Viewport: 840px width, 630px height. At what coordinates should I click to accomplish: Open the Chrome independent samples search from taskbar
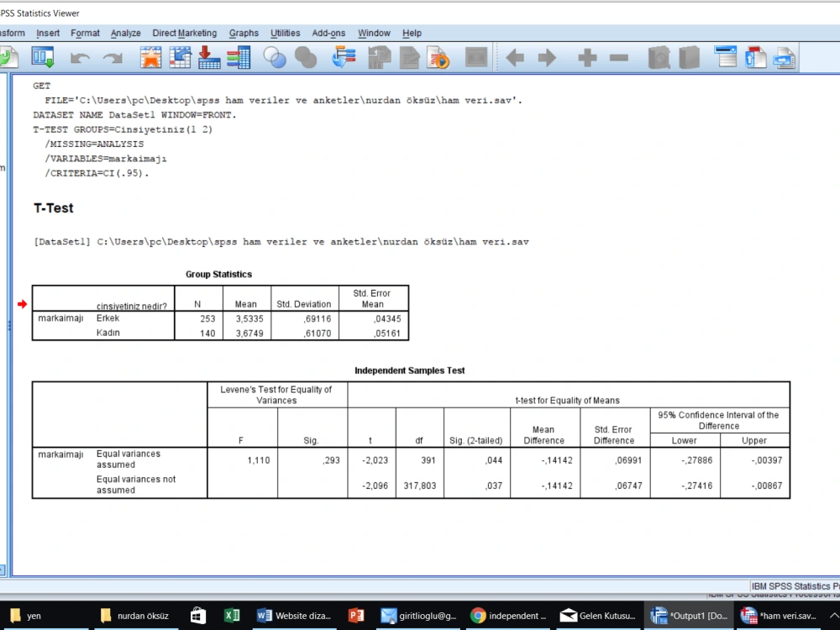pyautogui.click(x=508, y=616)
